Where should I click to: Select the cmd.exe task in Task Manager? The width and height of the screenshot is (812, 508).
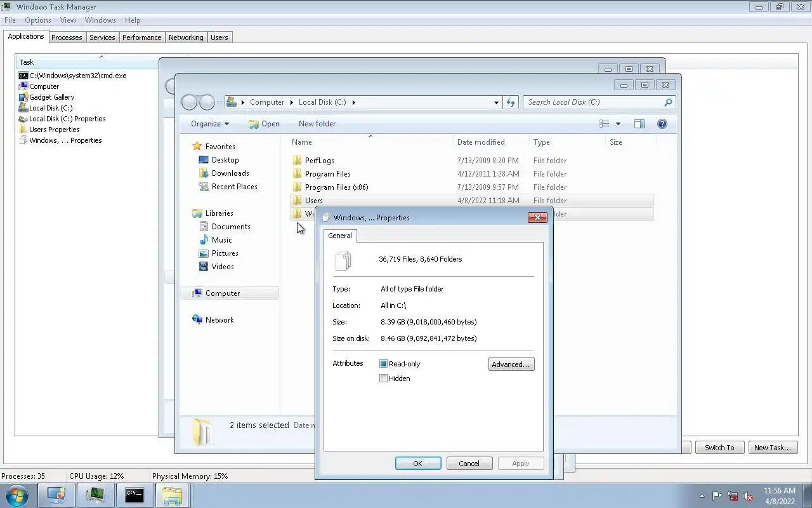click(x=72, y=76)
